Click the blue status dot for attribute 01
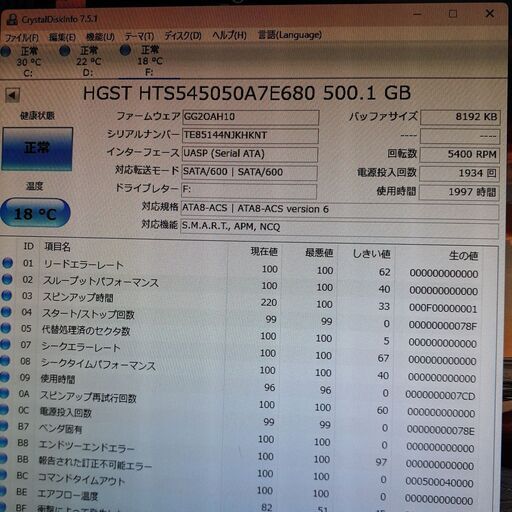 7,263
